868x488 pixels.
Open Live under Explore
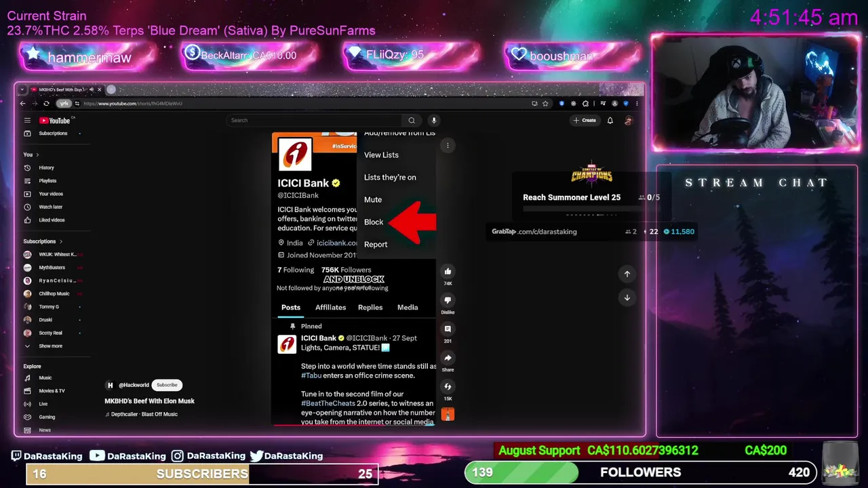(43, 404)
